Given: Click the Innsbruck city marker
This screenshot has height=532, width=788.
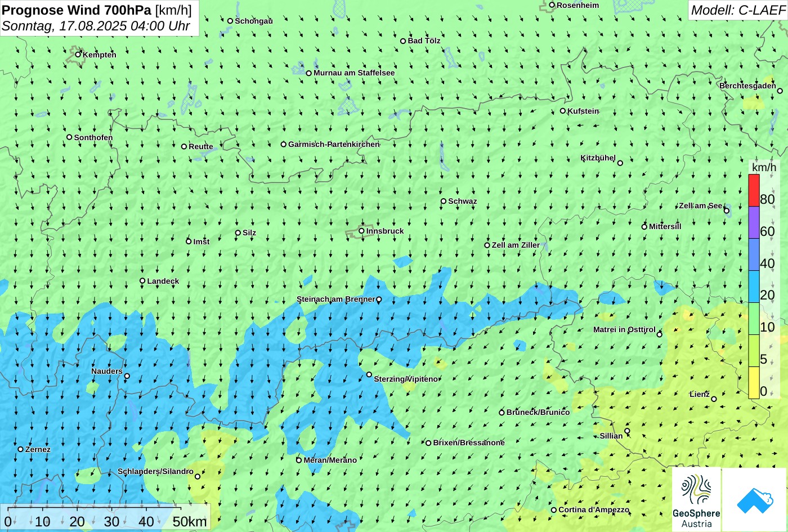Looking at the screenshot, I should (x=362, y=231).
